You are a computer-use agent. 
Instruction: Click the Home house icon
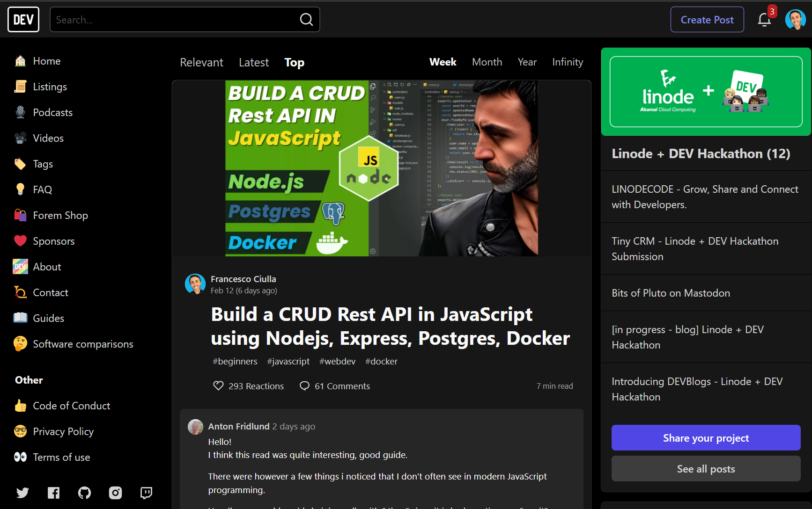[x=20, y=61]
